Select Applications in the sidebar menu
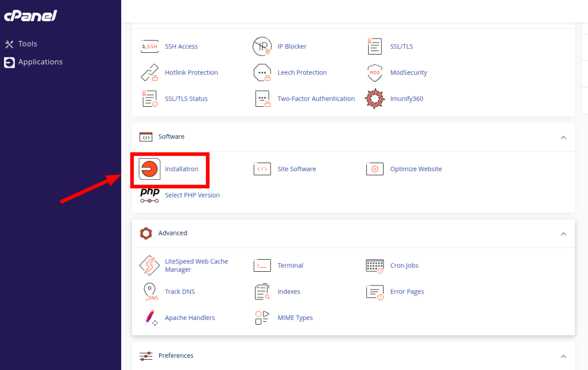 point(41,62)
